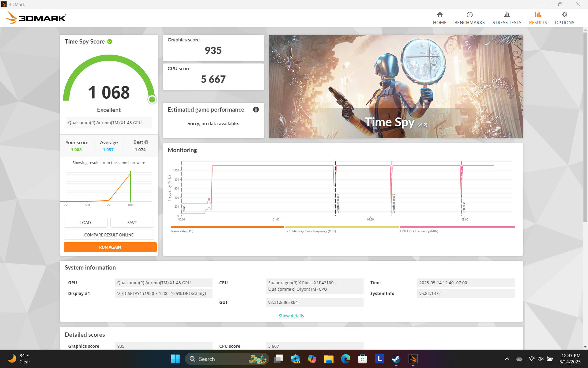Show hidden system tray icons
This screenshot has width=588, height=368.
tap(507, 359)
